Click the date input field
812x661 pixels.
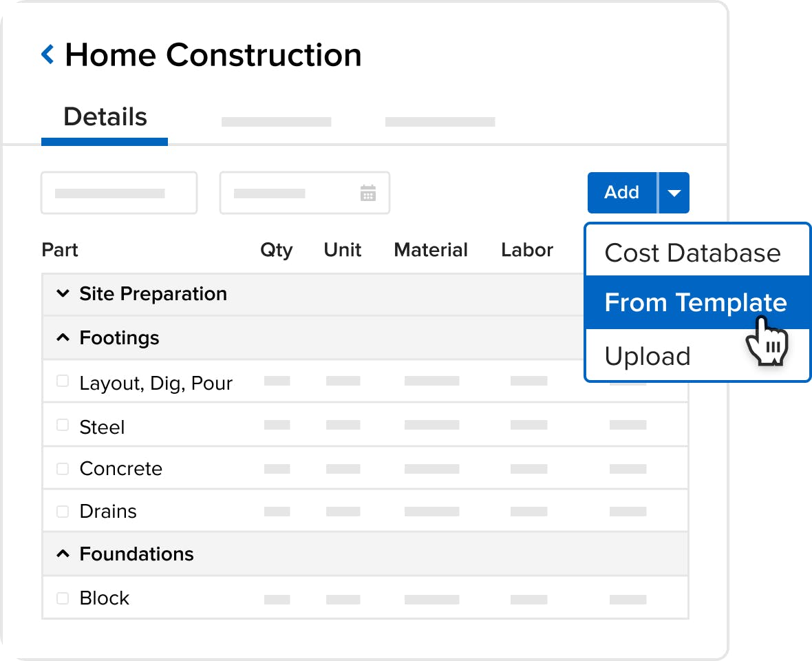coord(304,193)
